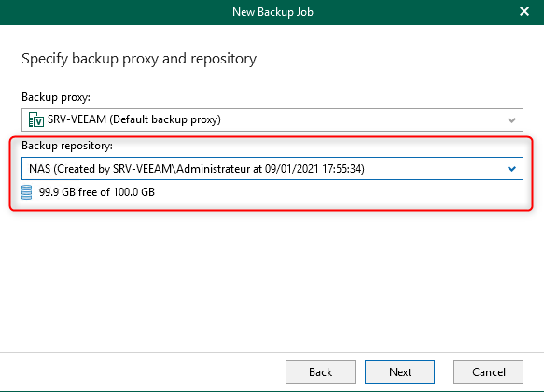Proceed with the Next button
544x392 pixels.
click(399, 371)
